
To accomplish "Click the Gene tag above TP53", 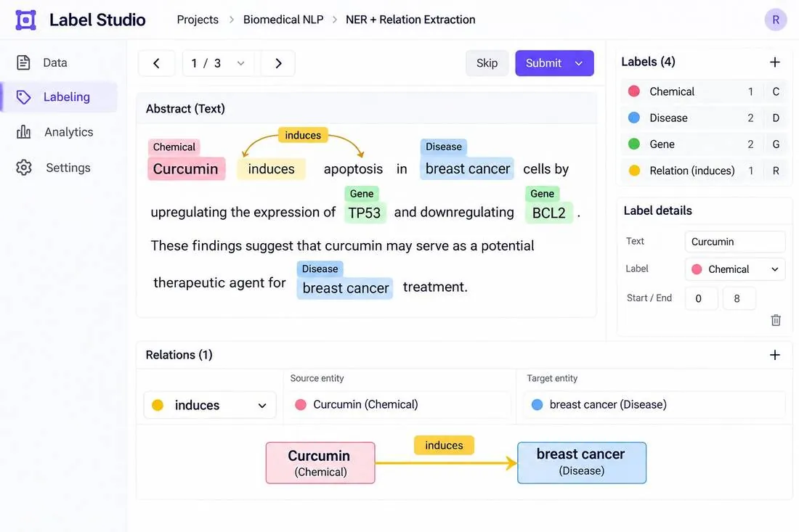I will (361, 194).
